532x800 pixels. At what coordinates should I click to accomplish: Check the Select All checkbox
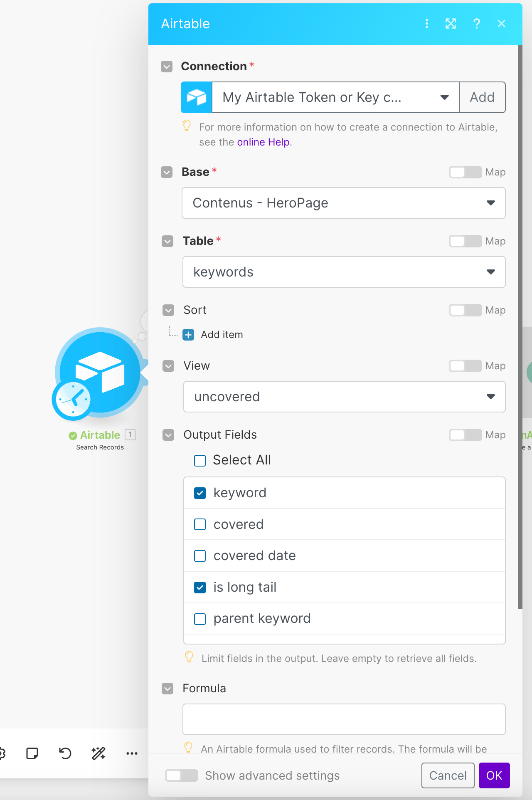200,461
